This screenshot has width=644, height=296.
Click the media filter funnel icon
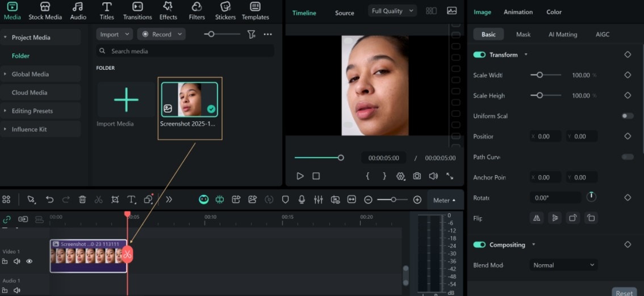coord(252,35)
